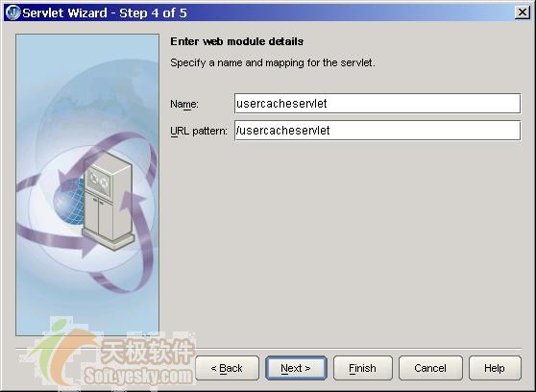The image size is (536, 392).
Task: Click the URL pattern label
Action: [x=199, y=131]
